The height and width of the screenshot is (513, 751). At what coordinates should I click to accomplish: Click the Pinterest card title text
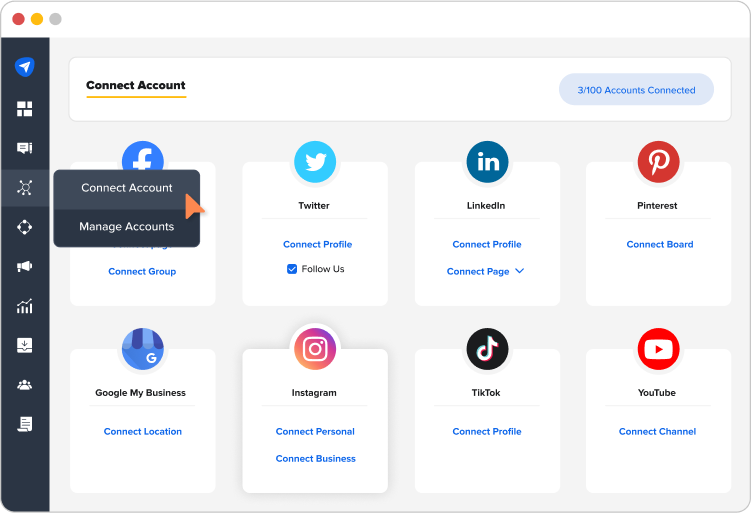pyautogui.click(x=657, y=205)
